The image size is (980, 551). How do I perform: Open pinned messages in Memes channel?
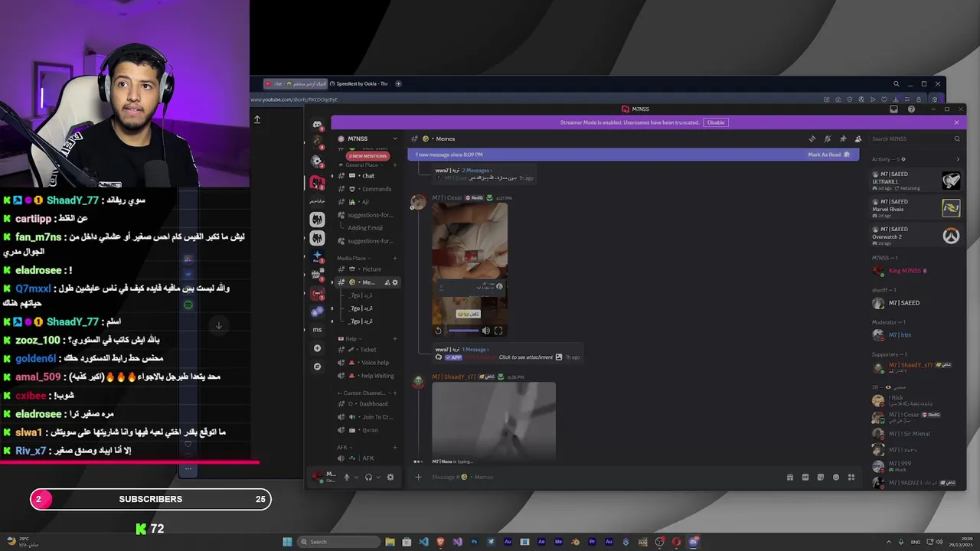point(843,139)
